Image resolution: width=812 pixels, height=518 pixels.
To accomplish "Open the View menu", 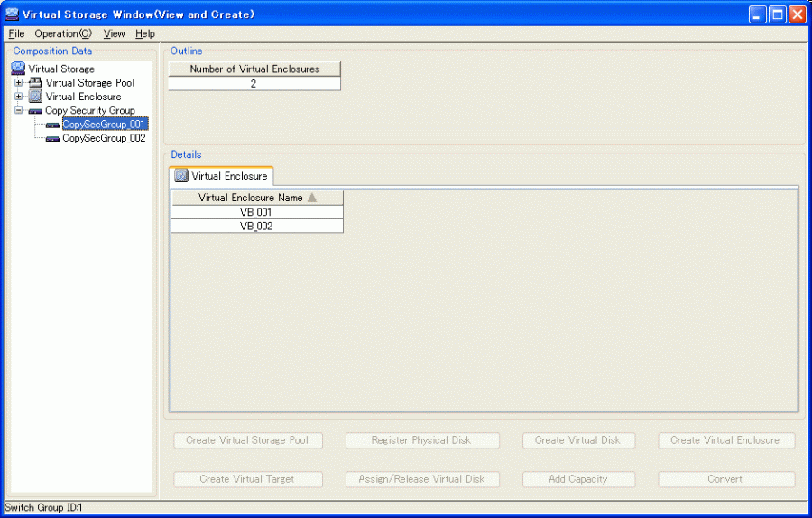I will (x=115, y=33).
